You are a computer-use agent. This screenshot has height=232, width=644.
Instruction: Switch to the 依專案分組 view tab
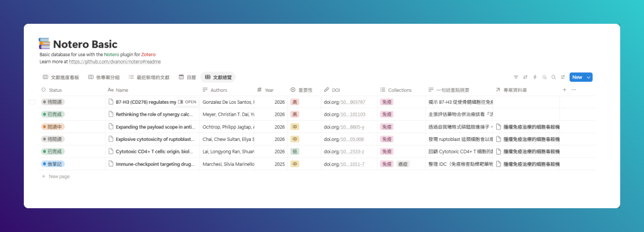104,77
